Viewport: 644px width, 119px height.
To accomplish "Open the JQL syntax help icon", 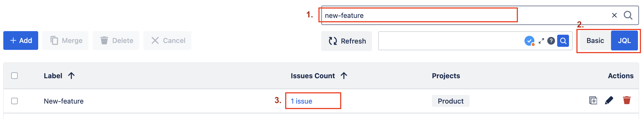I will coord(551,41).
